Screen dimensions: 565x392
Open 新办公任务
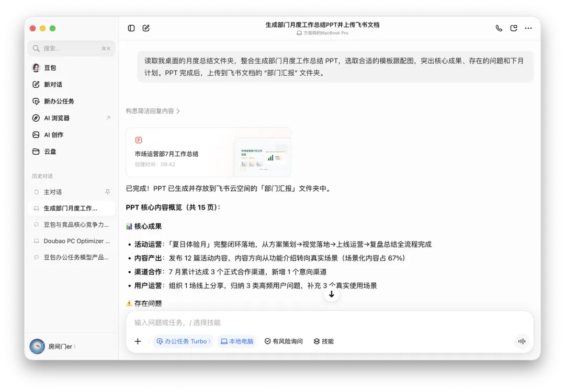pyautogui.click(x=53, y=101)
